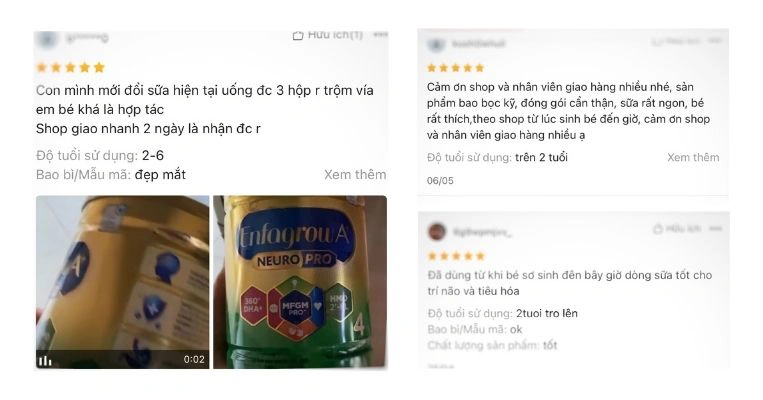The height and width of the screenshot is (400, 763).
Task: Open the three-dot menu on top-right review
Action: [x=715, y=41]
